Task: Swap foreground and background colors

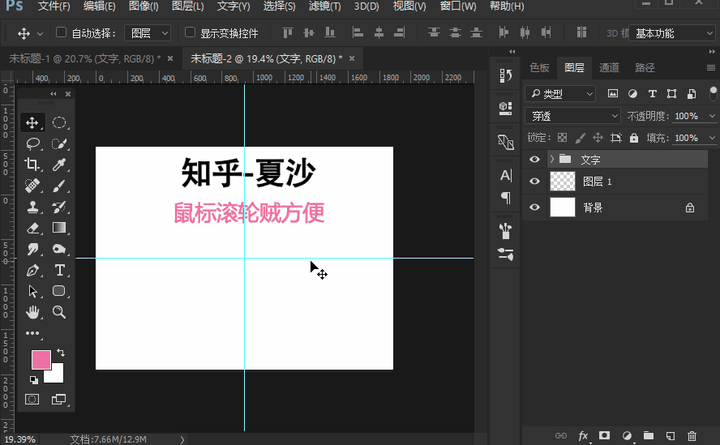Action: pyautogui.click(x=61, y=353)
